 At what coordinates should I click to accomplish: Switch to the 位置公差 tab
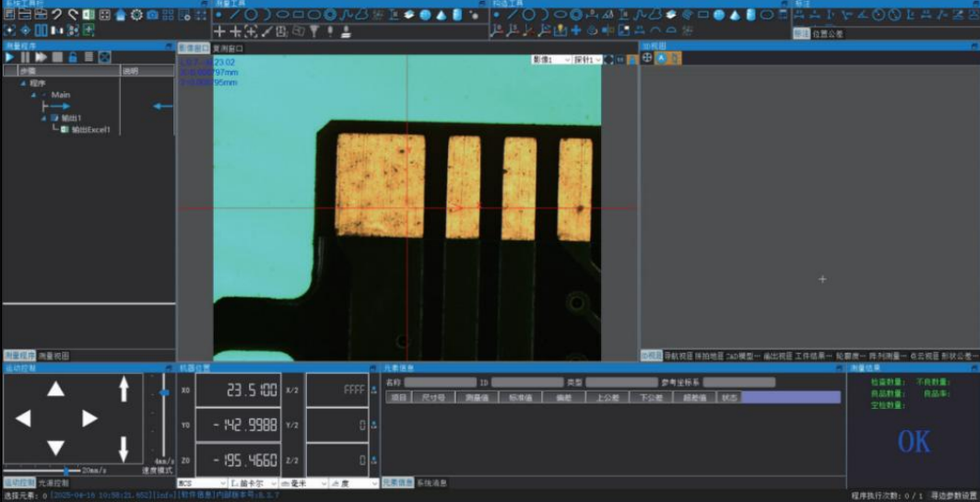coord(828,34)
